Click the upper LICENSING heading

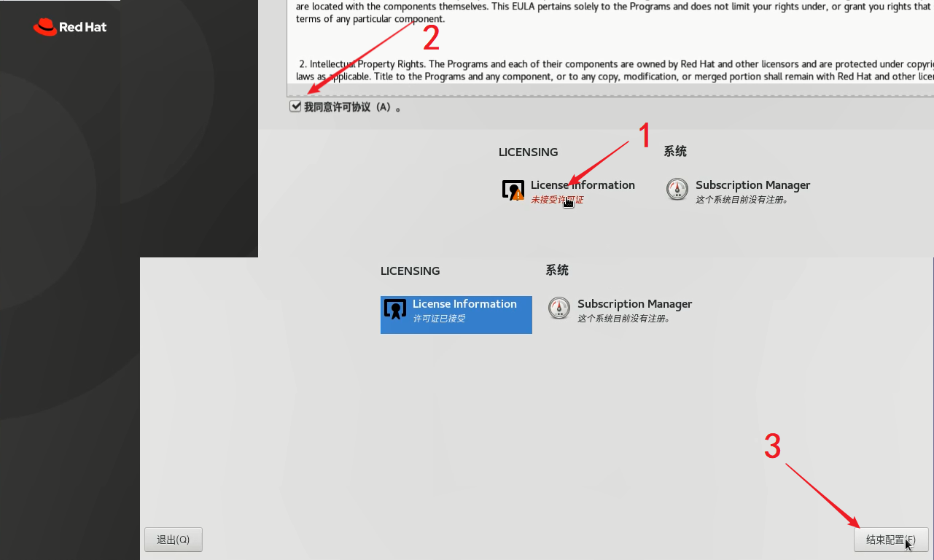point(529,152)
